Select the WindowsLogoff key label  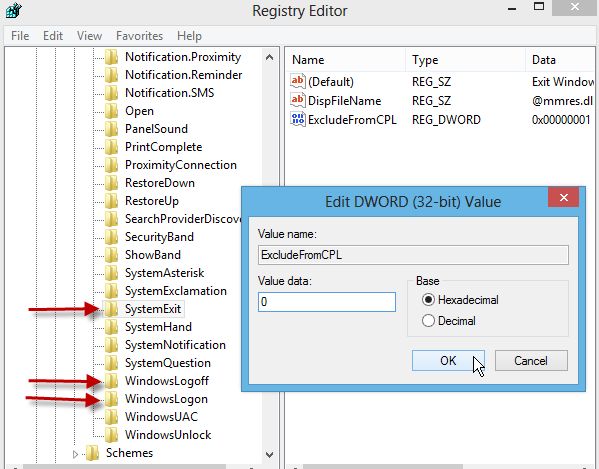tap(167, 380)
